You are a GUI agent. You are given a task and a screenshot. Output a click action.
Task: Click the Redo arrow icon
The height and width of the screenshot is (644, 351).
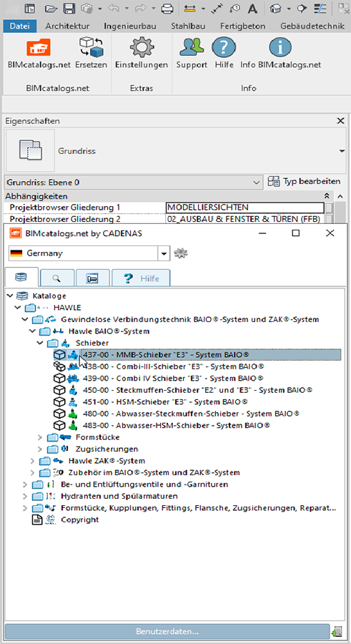(x=142, y=8)
